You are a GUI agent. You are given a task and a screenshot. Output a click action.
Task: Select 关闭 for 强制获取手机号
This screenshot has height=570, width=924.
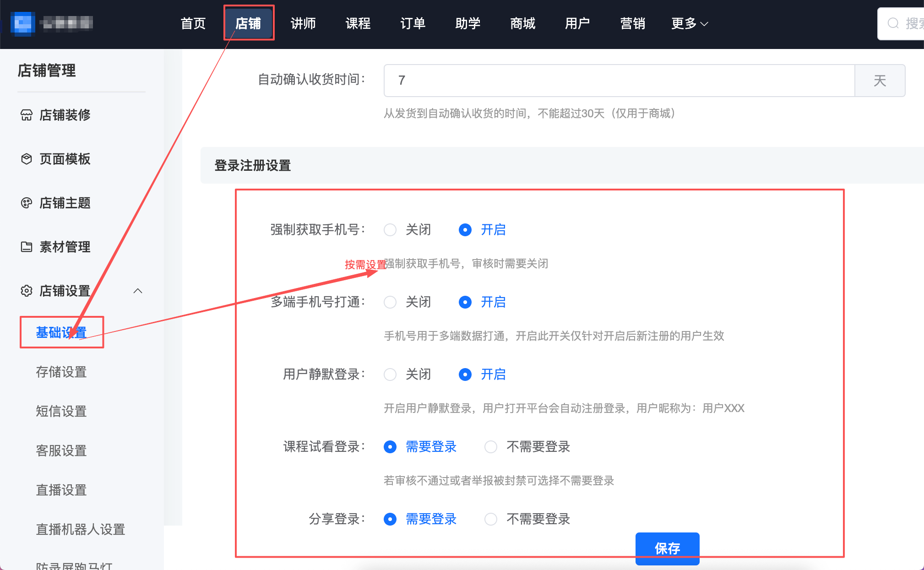390,230
